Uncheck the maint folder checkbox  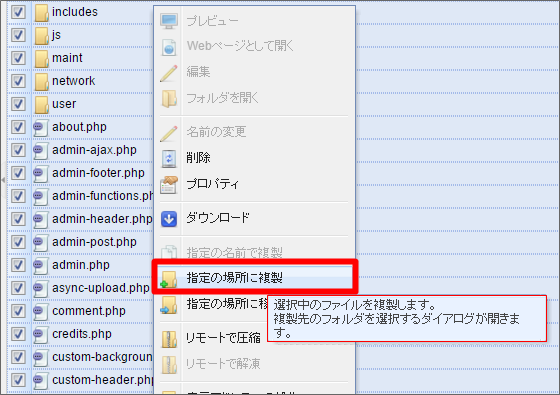pyautogui.click(x=18, y=58)
